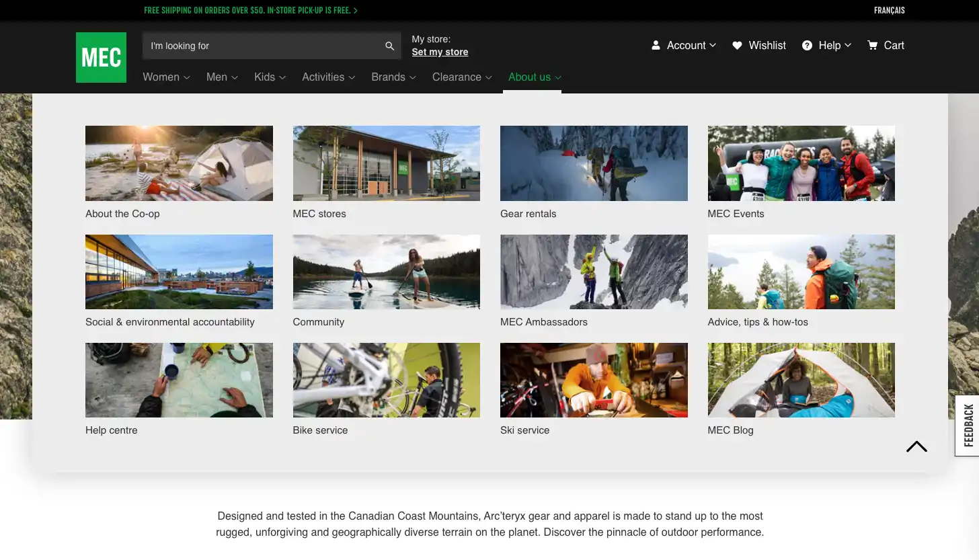The width and height of the screenshot is (979, 560).
Task: Click the Ski service text label
Action: click(x=525, y=430)
